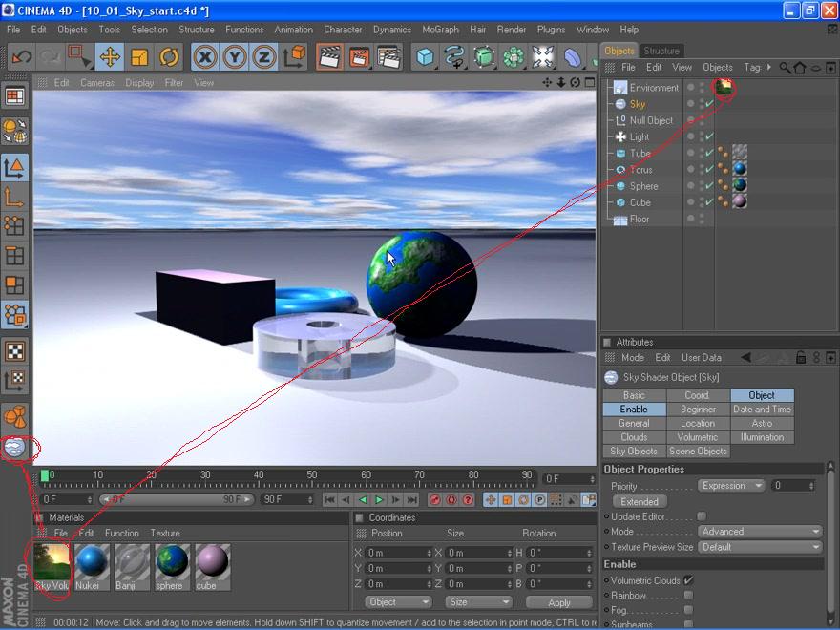Click the Undo arrow icon
Viewport: 840px width, 630px height.
21,56
